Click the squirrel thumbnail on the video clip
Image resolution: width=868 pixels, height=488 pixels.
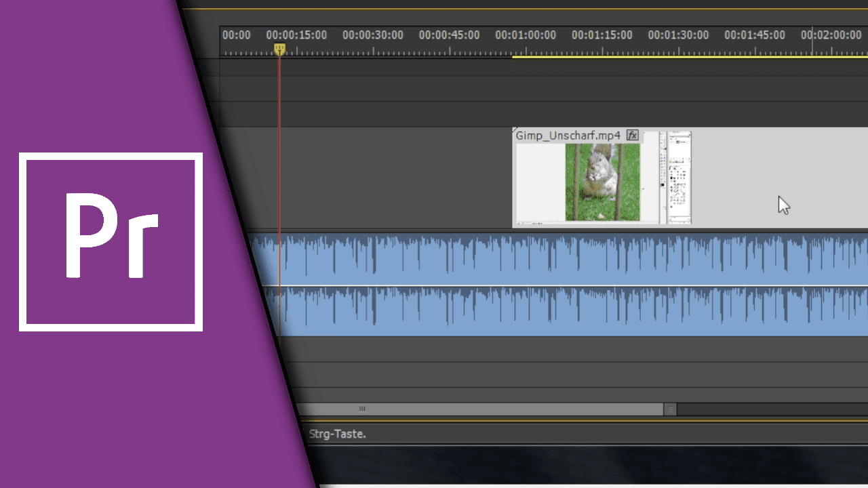click(x=603, y=182)
